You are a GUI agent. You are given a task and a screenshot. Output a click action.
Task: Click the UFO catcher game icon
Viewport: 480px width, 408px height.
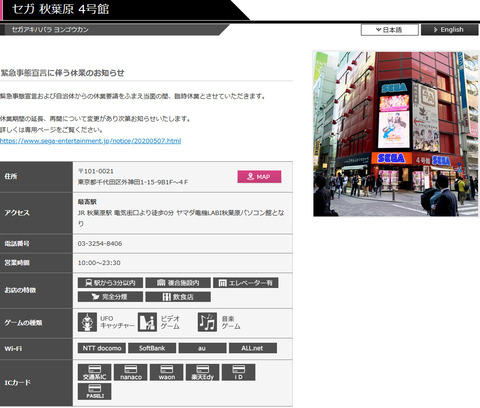(87, 322)
